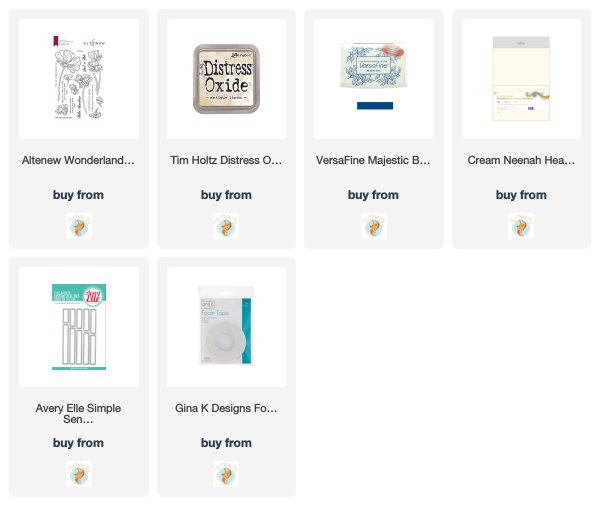Click 'buy from' under Gina K Designs
Viewport: 600px width, 509px height.
pos(226,443)
